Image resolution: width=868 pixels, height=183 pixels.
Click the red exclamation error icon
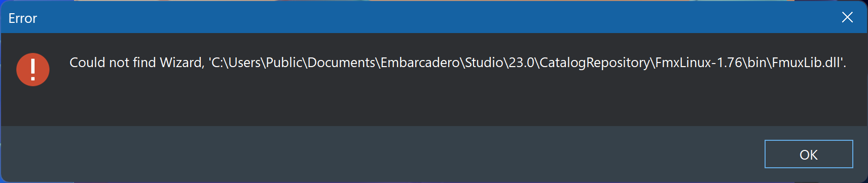coord(33,70)
